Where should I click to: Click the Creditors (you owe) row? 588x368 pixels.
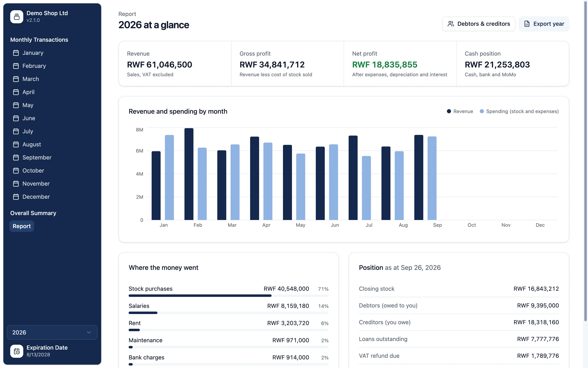click(459, 322)
